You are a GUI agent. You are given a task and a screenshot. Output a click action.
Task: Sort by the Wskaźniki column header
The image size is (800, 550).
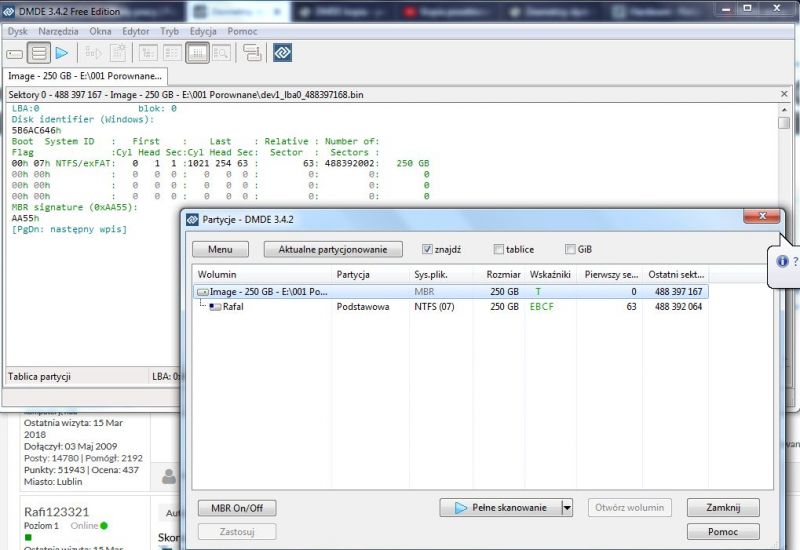[551, 274]
